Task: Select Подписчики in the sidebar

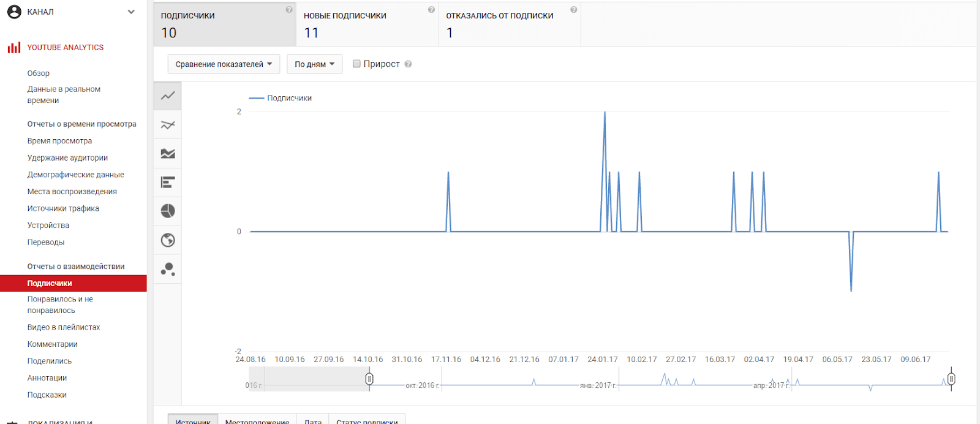Action: pyautogui.click(x=73, y=283)
